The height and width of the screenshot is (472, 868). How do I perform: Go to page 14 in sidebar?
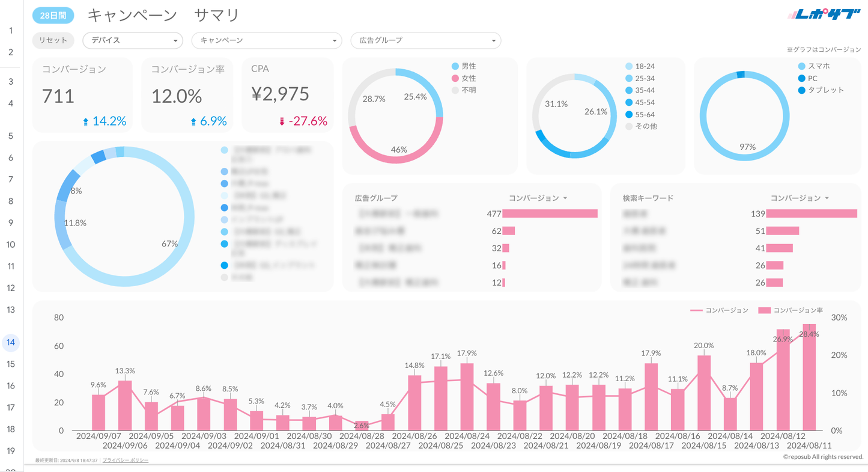tap(11, 343)
